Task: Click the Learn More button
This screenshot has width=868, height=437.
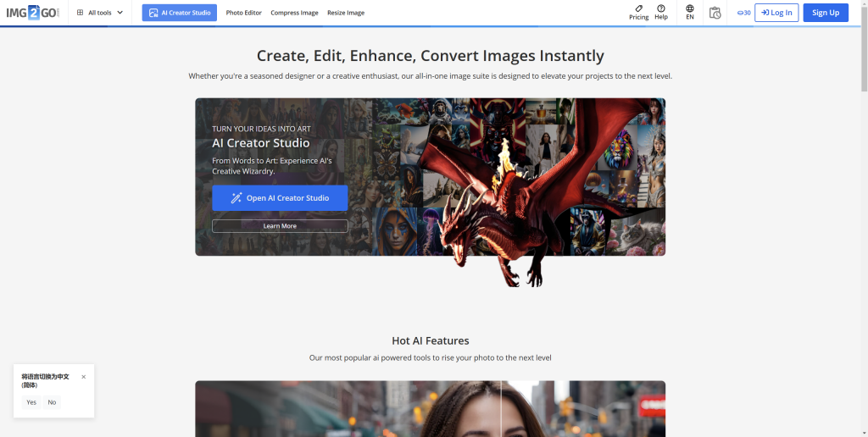Action: tap(280, 225)
